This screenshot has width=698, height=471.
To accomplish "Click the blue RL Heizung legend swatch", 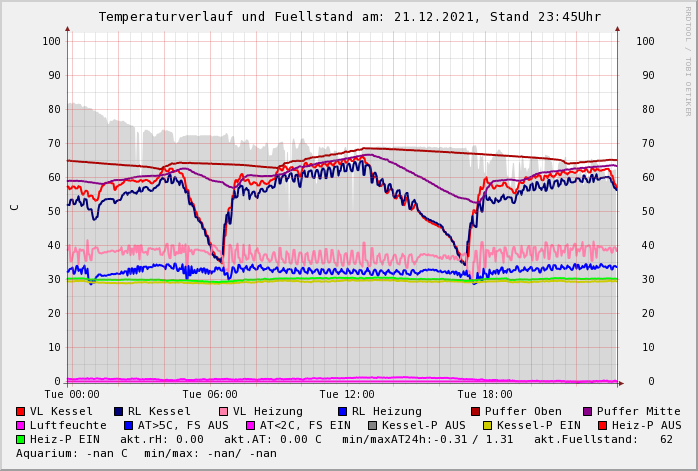I will point(342,411).
